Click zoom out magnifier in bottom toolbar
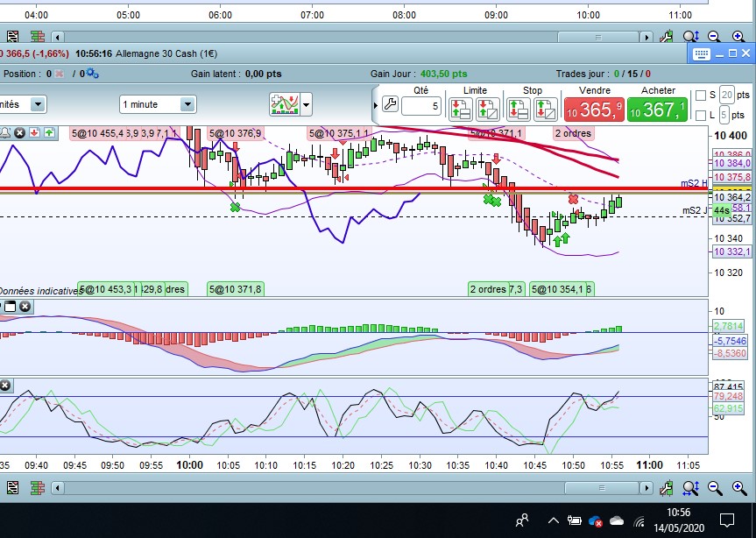The image size is (756, 538). 713,487
